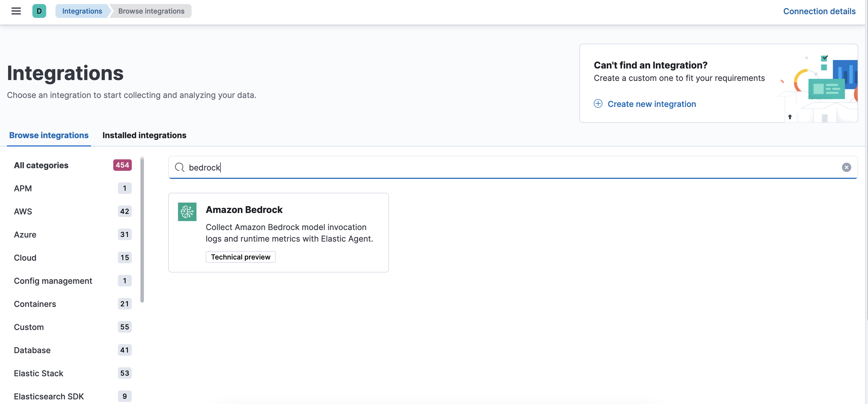
Task: Select the All categories filter
Action: coord(41,165)
